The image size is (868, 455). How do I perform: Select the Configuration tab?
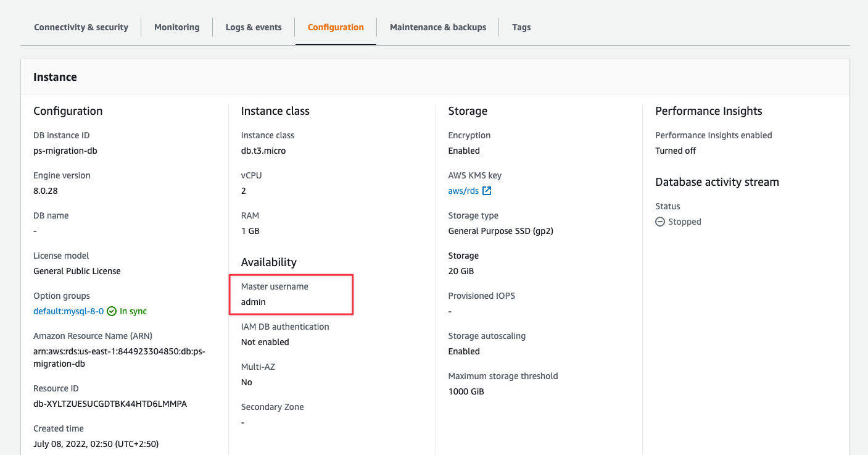click(x=336, y=27)
